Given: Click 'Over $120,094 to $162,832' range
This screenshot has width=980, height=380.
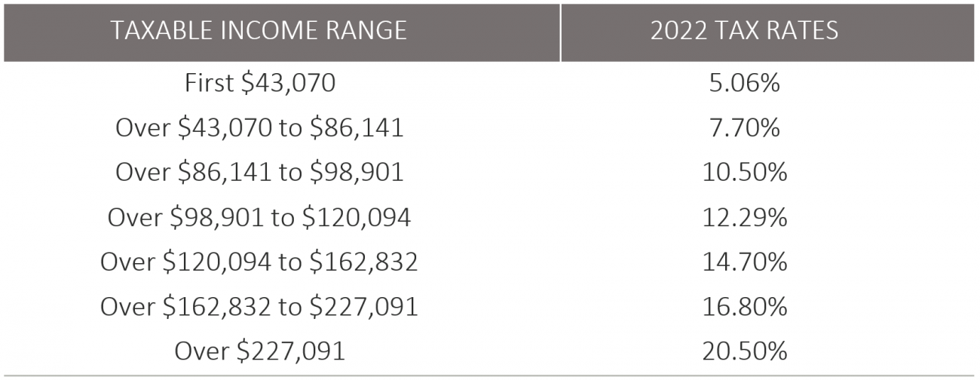Looking at the screenshot, I should 259,262.
